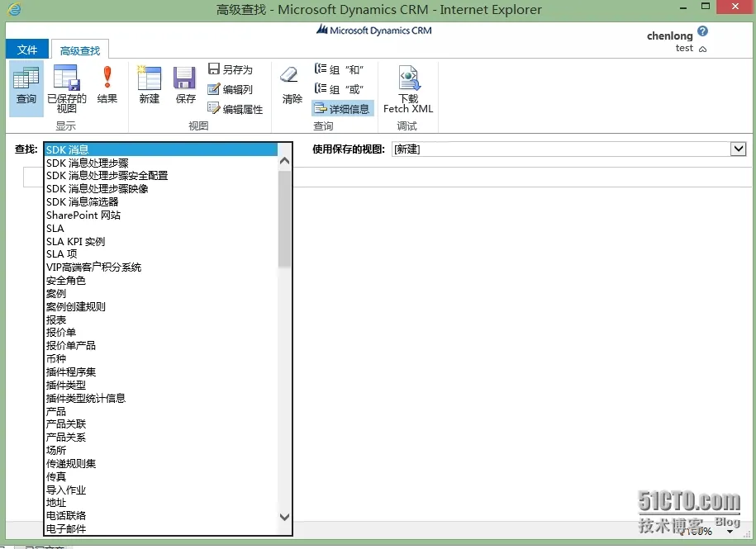This screenshot has height=549, width=756.
Task: Select 'SDK 消息处理步骤安全配置' entry
Action: (x=161, y=176)
